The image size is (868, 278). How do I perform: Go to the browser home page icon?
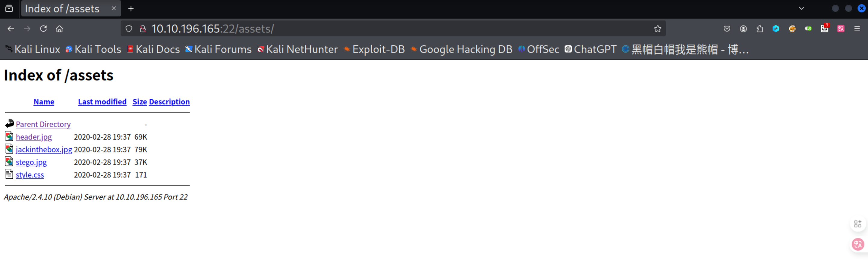pyautogui.click(x=60, y=29)
